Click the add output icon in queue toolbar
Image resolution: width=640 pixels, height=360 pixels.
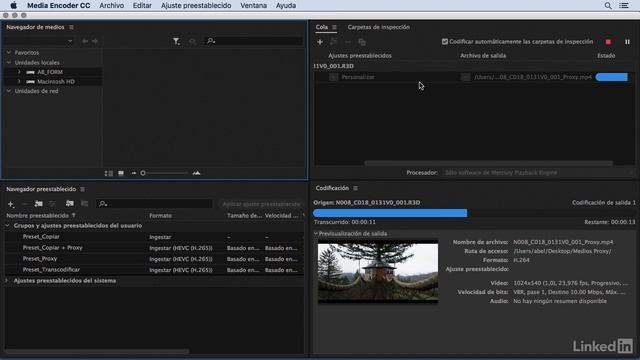point(334,42)
